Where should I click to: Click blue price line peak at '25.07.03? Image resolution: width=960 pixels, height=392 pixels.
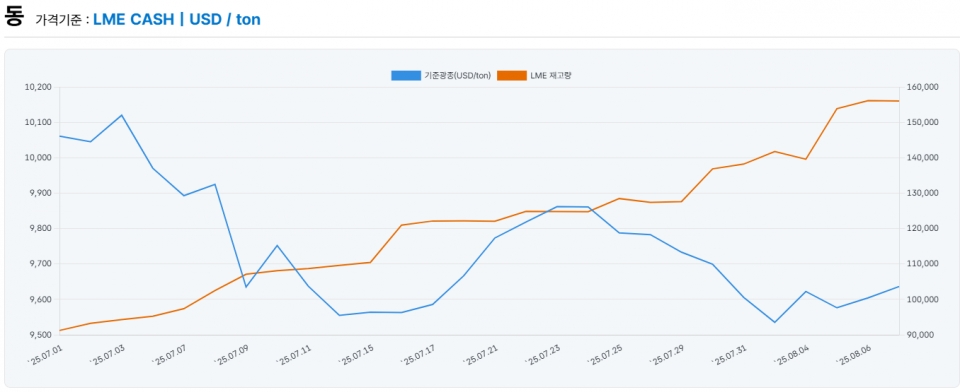click(x=122, y=115)
